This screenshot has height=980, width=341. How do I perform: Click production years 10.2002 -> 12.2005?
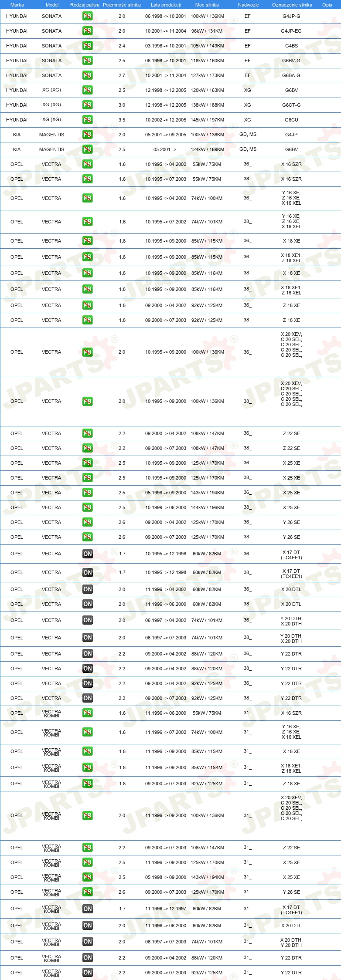tap(166, 120)
